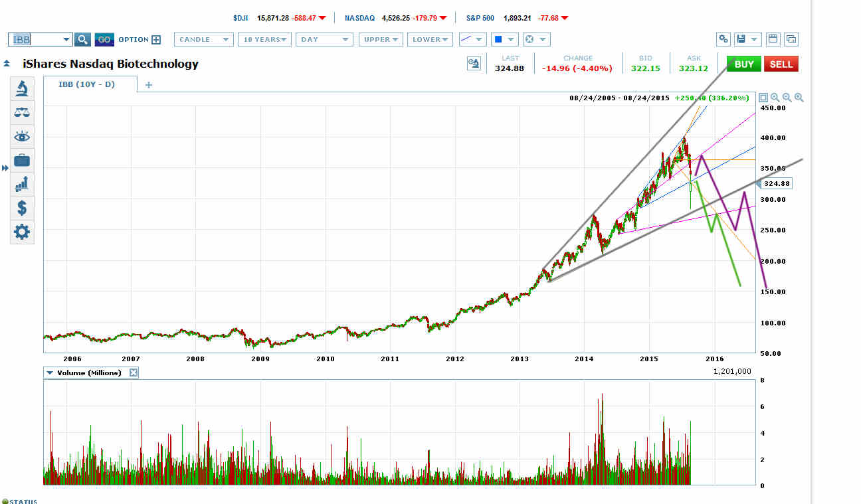
Task: Click the 08/24/2005 - 08/24/2015 date range
Action: coord(619,98)
